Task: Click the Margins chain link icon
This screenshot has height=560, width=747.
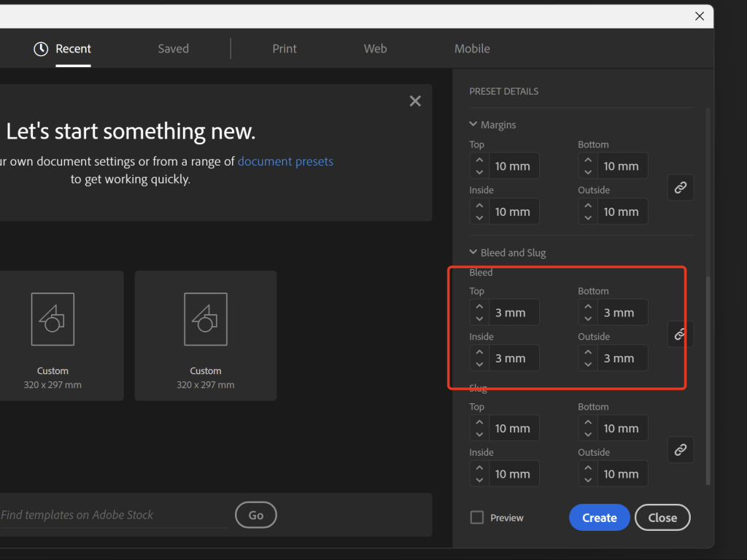Action: click(x=680, y=188)
